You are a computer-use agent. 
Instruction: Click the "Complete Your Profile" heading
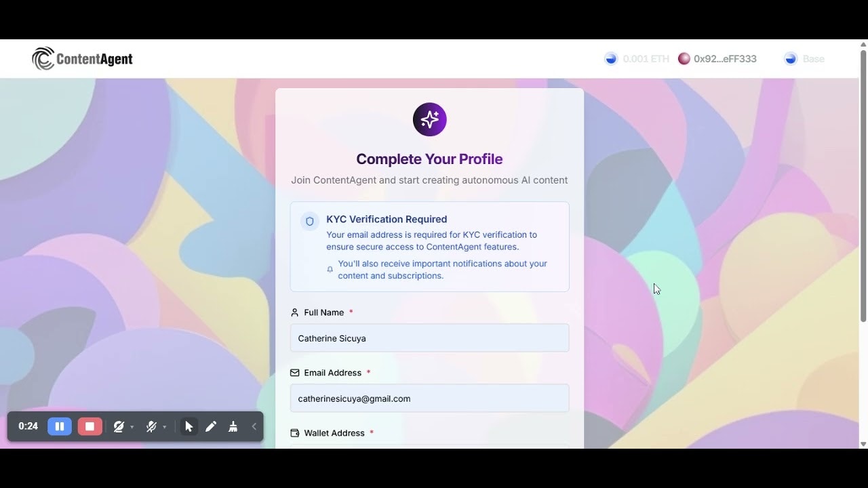click(429, 159)
